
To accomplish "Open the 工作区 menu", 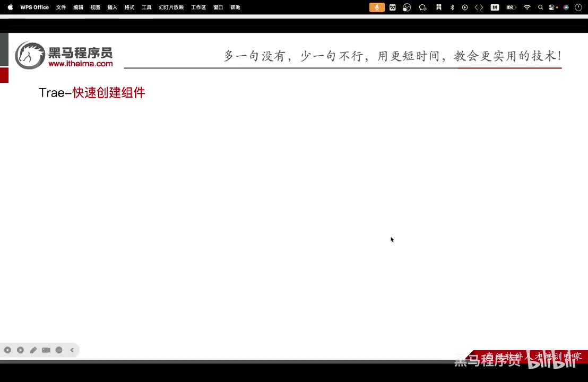I will (x=198, y=7).
